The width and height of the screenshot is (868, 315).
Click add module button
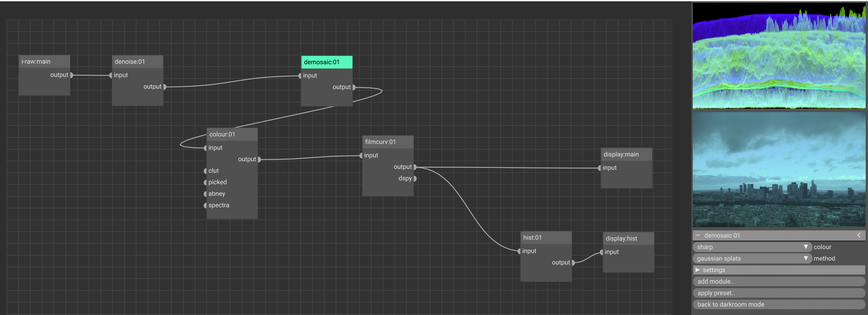778,282
